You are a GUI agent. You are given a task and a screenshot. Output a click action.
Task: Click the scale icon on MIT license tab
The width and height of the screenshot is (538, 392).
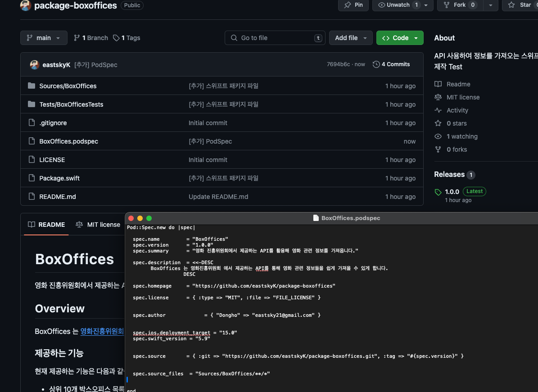79,225
